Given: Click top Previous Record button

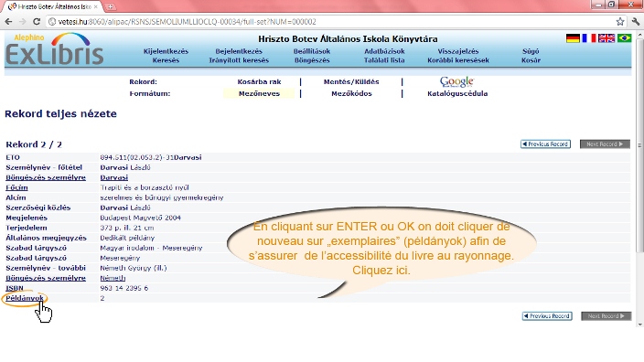Looking at the screenshot, I should [x=545, y=144].
